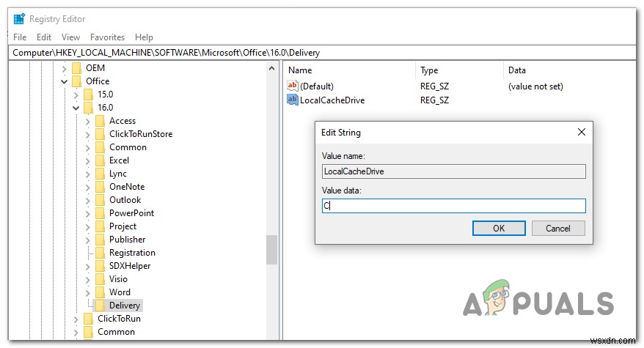Viewport: 644px width, 348px height.
Task: Expand the PowerPoint key
Action: point(87,213)
